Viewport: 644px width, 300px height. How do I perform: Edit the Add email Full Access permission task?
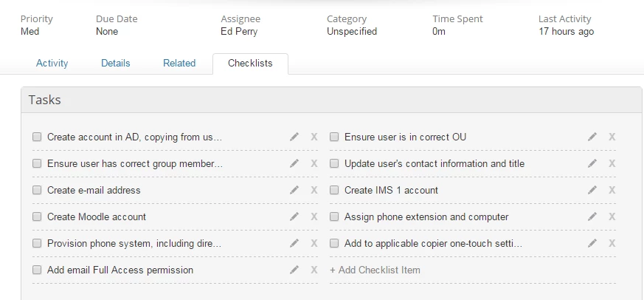(294, 270)
